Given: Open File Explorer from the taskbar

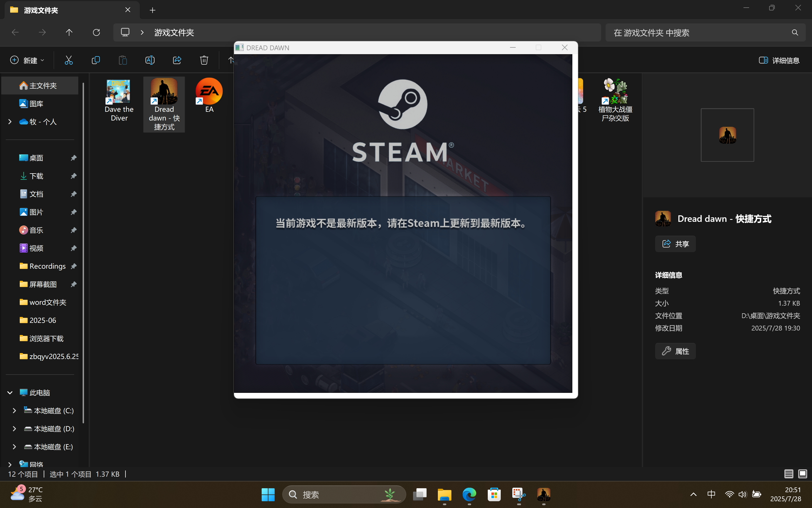Looking at the screenshot, I should pyautogui.click(x=445, y=494).
